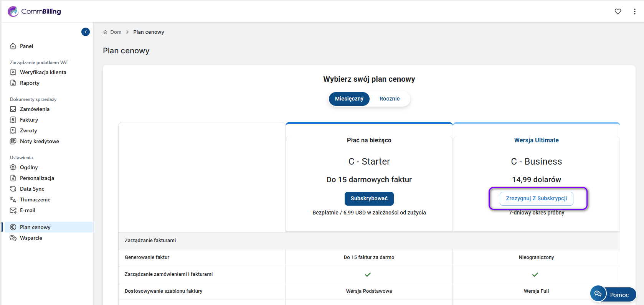644x305 pixels.
Task: Click the Noty kredytowe icon
Action: [13, 141]
